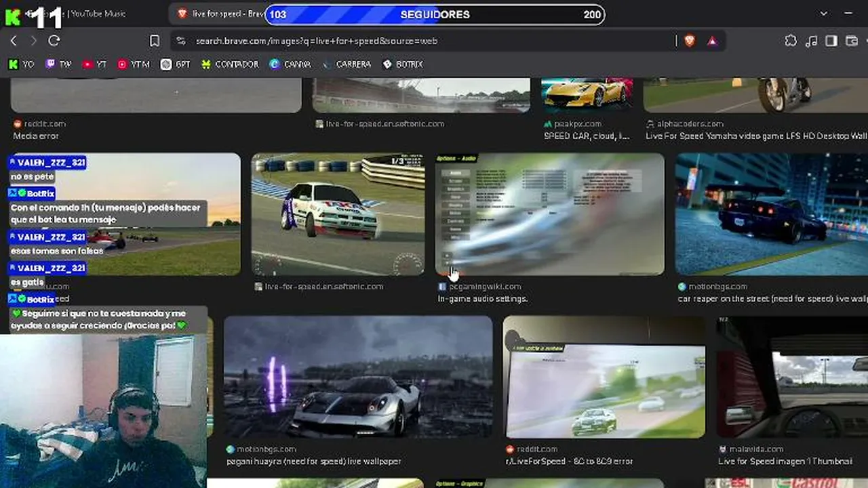Open the night street car reaper image
This screenshot has height=488, width=868.
click(x=772, y=214)
